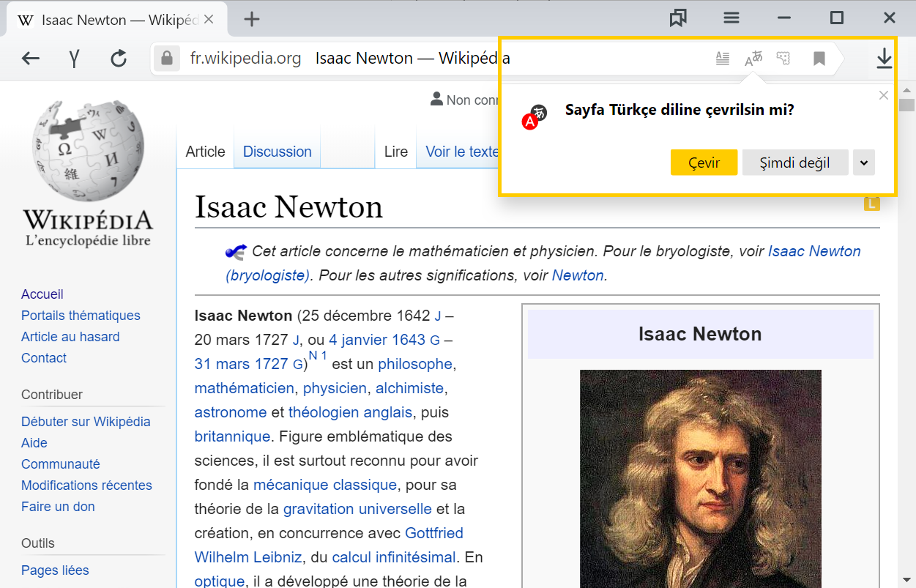The height and width of the screenshot is (588, 916).
Task: Open Débuter sur Wikipédia link
Action: pyautogui.click(x=86, y=422)
